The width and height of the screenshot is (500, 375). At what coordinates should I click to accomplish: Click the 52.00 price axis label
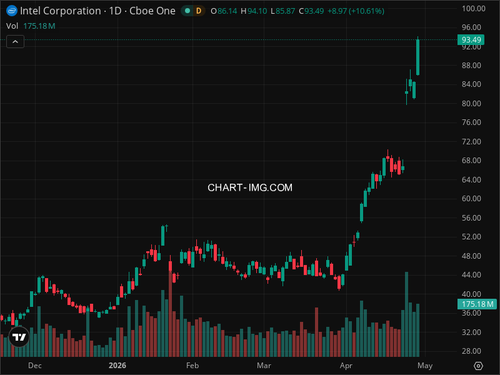point(471,237)
